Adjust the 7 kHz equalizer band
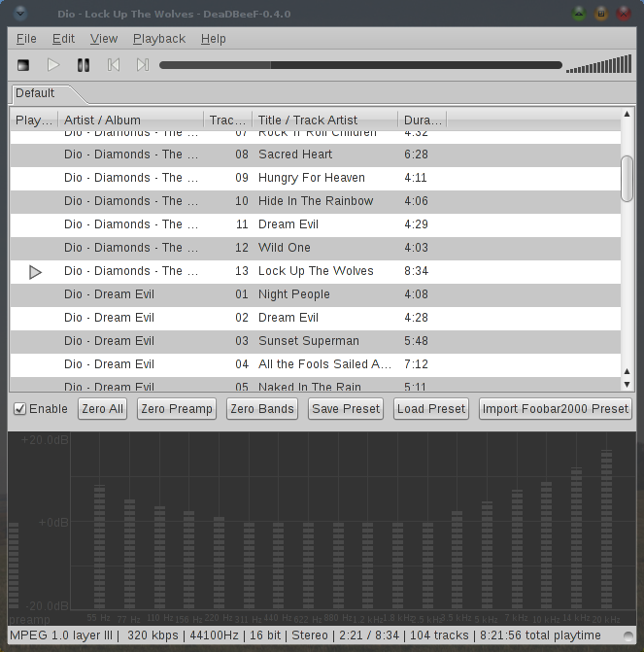Viewport: 644px width, 652px height. click(517, 549)
